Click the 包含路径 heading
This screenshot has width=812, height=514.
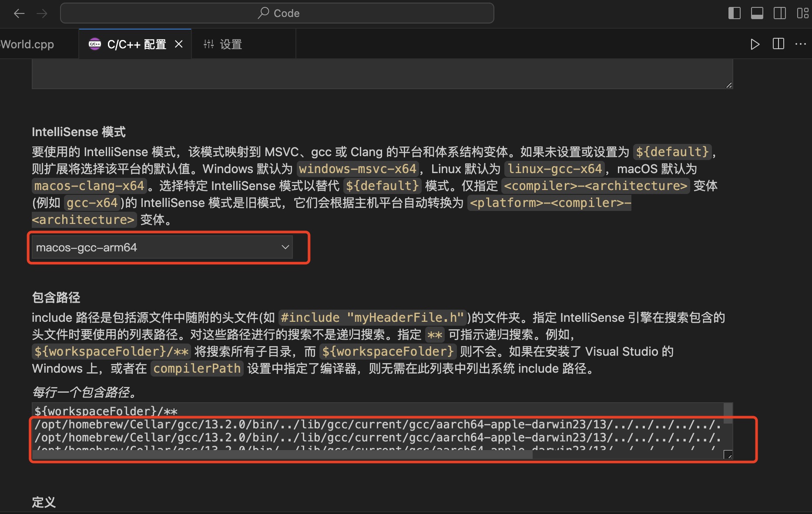pos(56,297)
